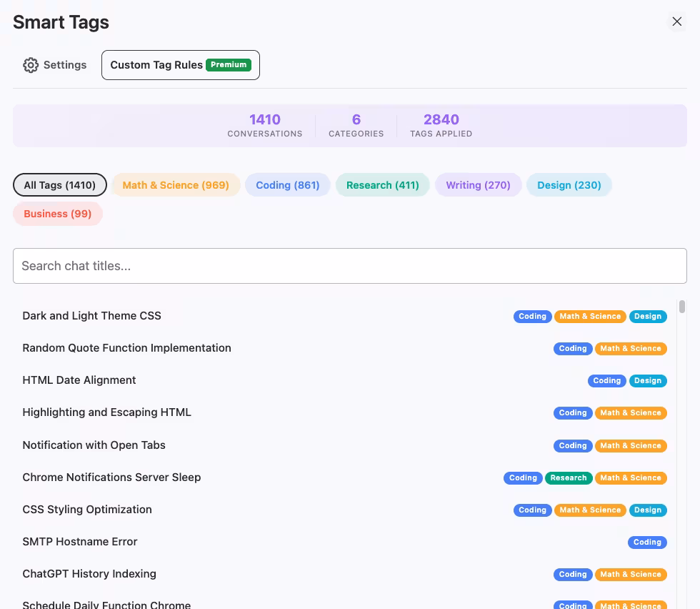Focus the Search chat titles field
This screenshot has width=700, height=609.
(350, 266)
